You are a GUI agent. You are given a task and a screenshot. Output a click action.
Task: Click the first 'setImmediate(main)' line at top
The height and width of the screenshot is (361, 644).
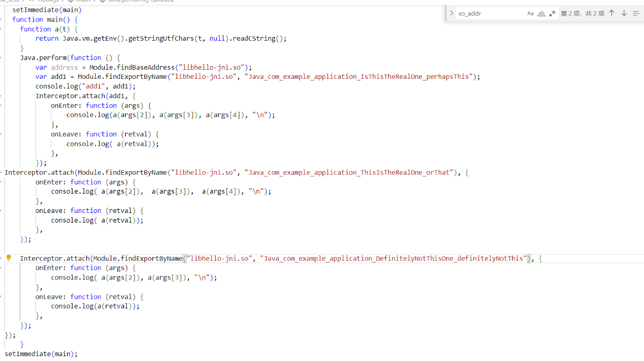47,10
